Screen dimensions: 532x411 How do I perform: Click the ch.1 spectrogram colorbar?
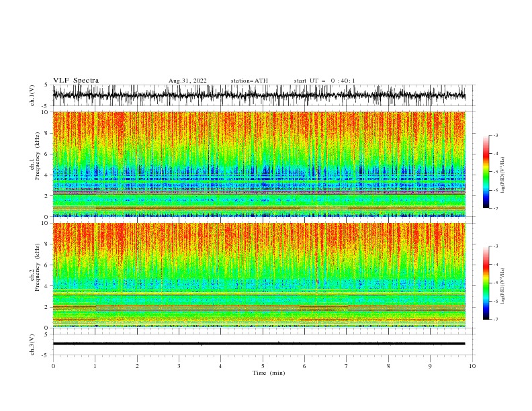point(486,172)
